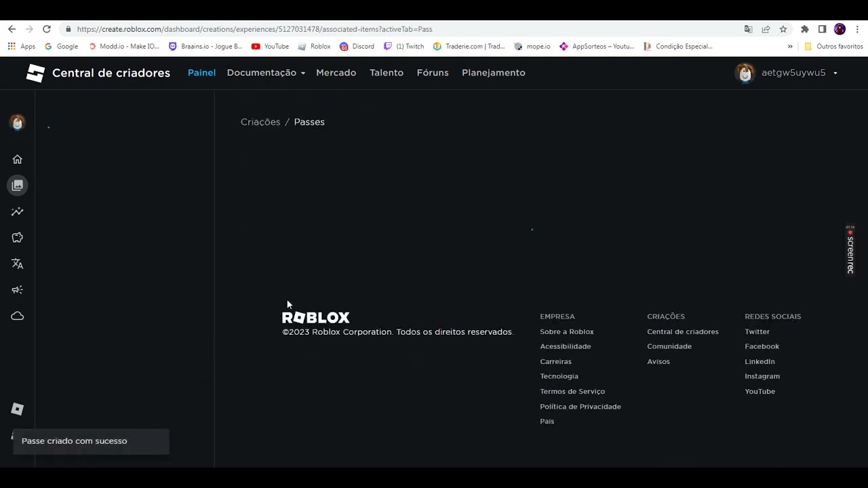Viewport: 868px width, 488px height.
Task: Open the Acessibilidade footer link
Action: [566, 346]
